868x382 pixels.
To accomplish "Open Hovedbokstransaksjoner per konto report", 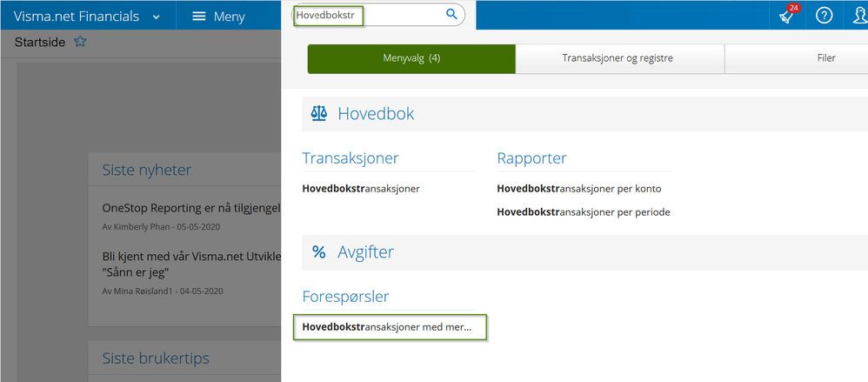I will pos(579,189).
